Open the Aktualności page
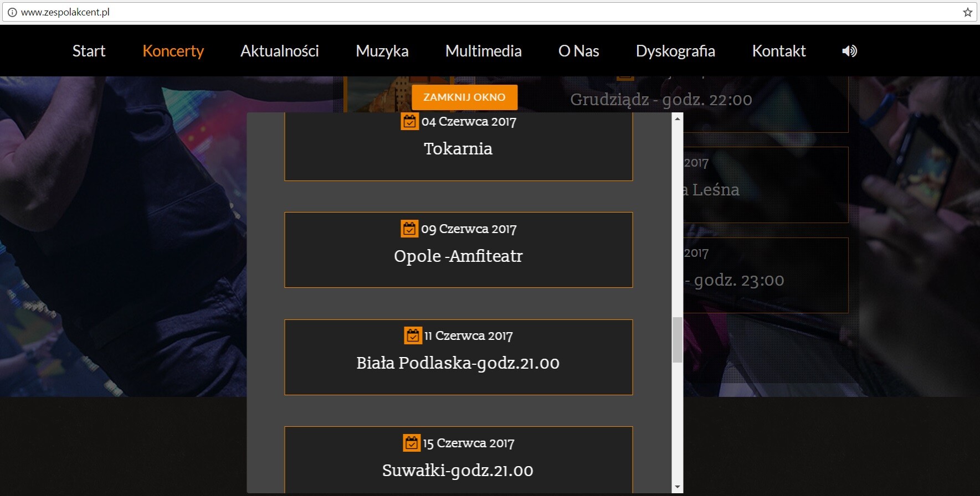The height and width of the screenshot is (496, 980). point(279,51)
